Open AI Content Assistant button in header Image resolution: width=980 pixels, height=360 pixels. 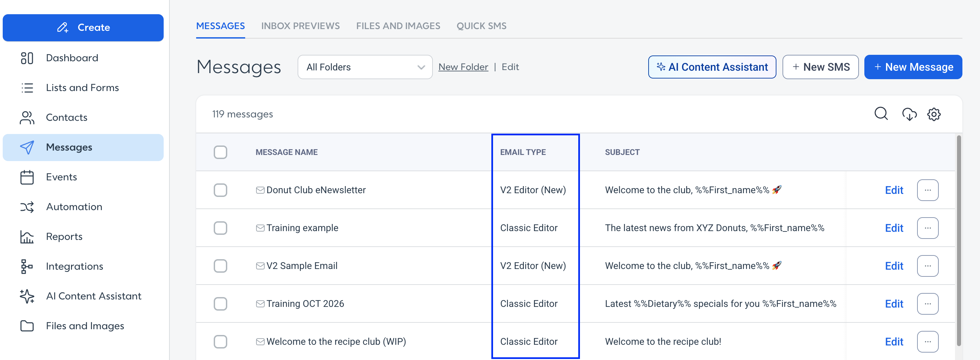tap(712, 67)
